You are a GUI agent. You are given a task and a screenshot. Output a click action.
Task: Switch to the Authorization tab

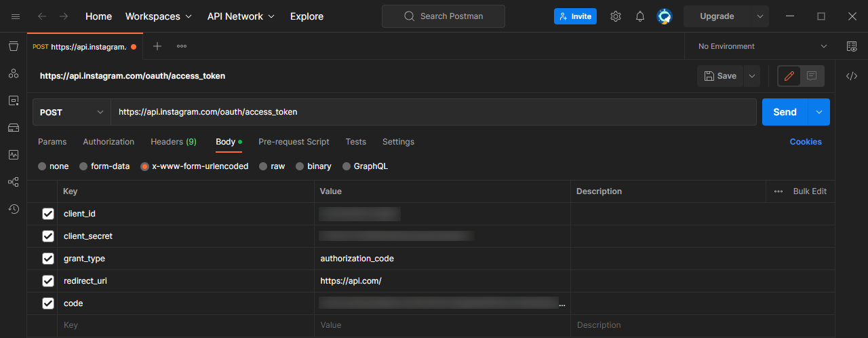click(108, 142)
